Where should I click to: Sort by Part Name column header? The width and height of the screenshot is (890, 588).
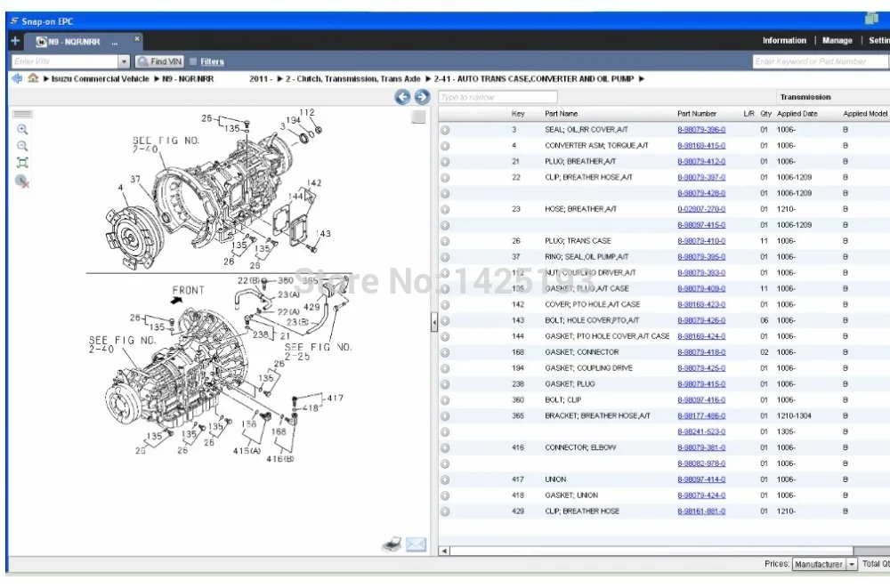(561, 114)
